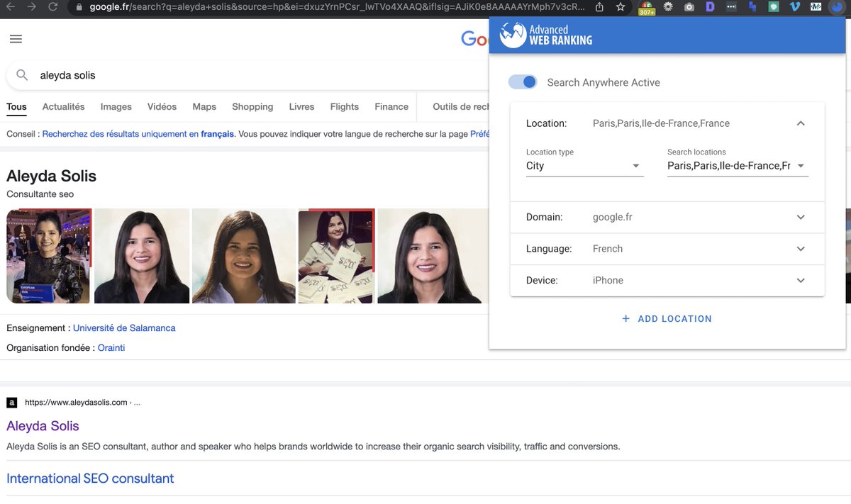This screenshot has height=504, width=851.
Task: Switch to the Livres tab
Action: click(x=301, y=107)
